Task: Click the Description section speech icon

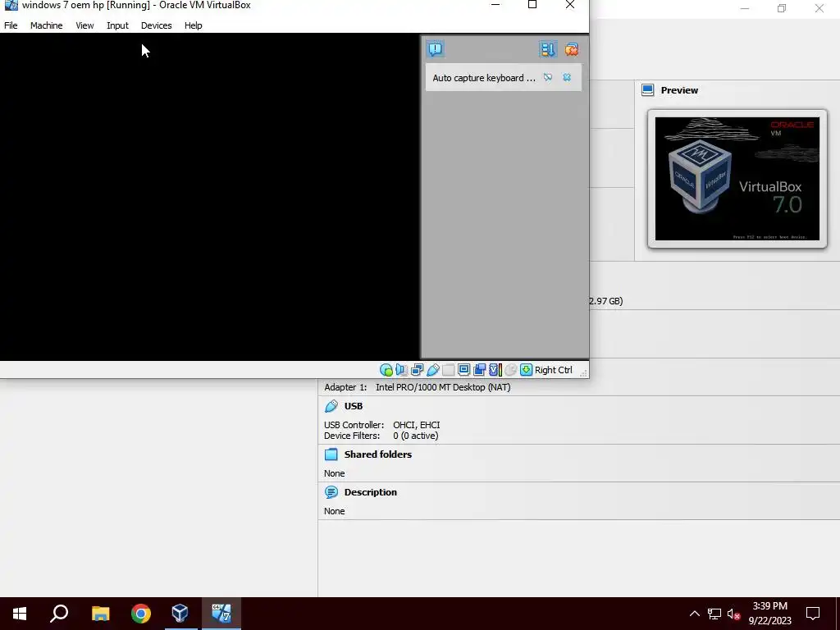Action: tap(331, 492)
